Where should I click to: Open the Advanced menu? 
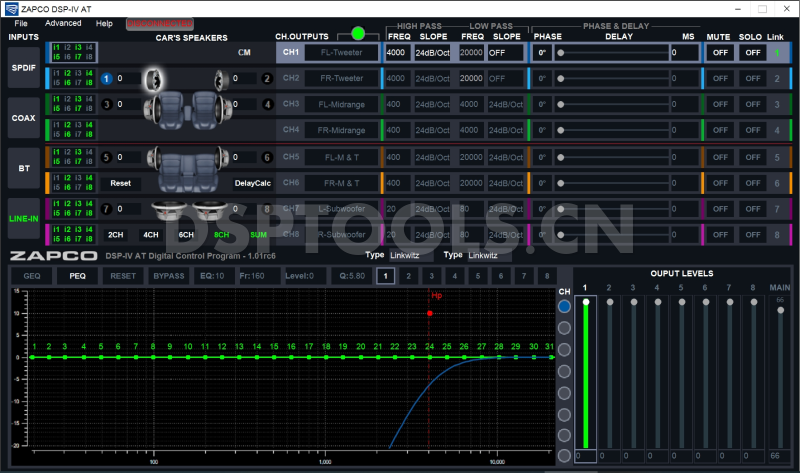63,22
